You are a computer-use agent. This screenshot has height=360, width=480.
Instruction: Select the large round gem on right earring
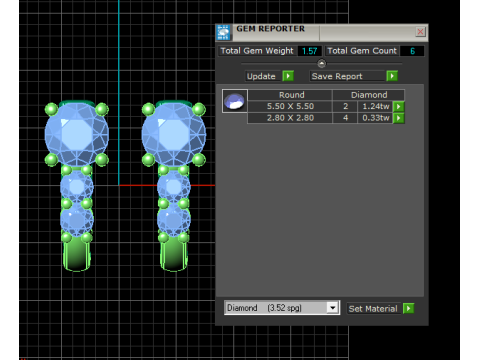coord(174,134)
